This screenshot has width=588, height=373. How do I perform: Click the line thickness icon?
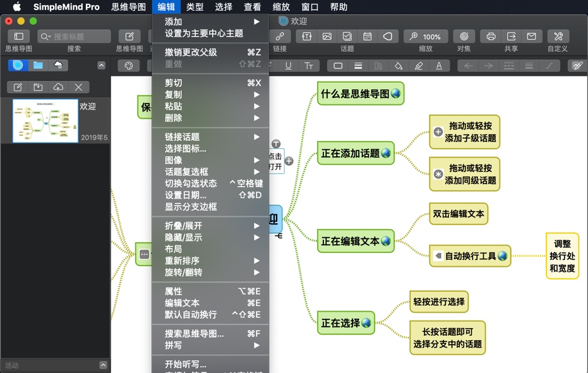(x=358, y=66)
